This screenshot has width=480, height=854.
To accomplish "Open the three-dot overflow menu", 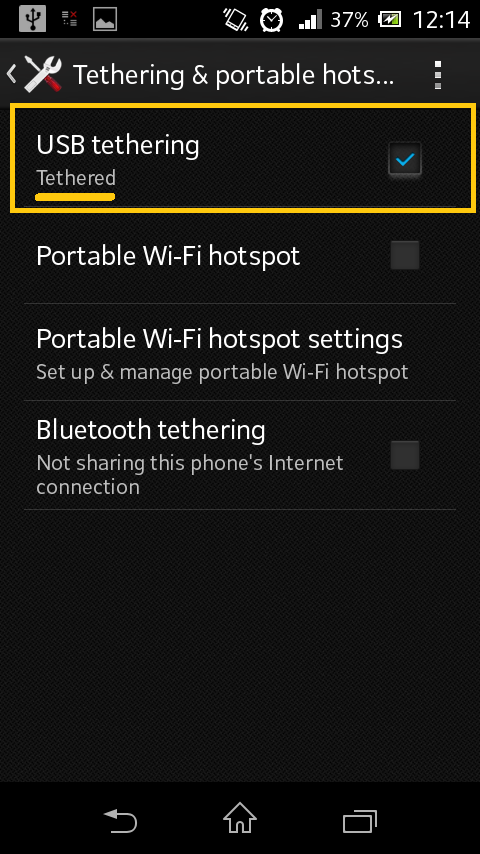I will [438, 75].
